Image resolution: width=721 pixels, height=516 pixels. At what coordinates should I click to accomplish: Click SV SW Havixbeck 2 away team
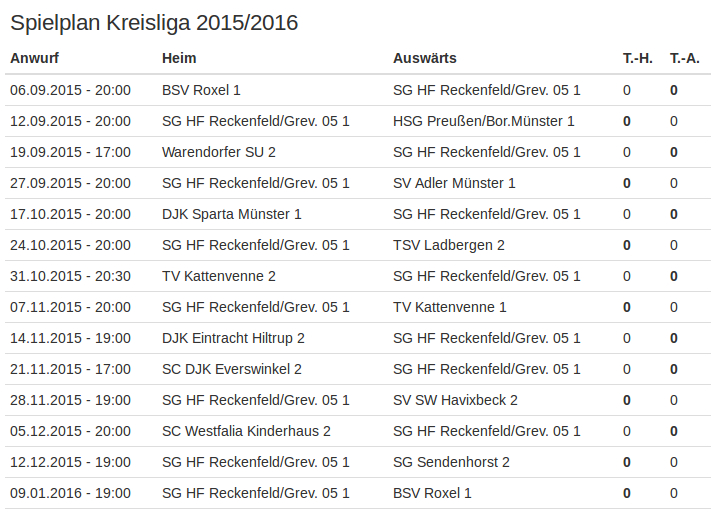click(455, 400)
